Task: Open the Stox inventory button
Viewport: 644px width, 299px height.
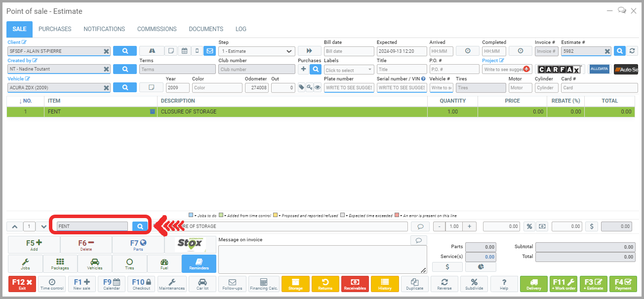Action: (190, 244)
